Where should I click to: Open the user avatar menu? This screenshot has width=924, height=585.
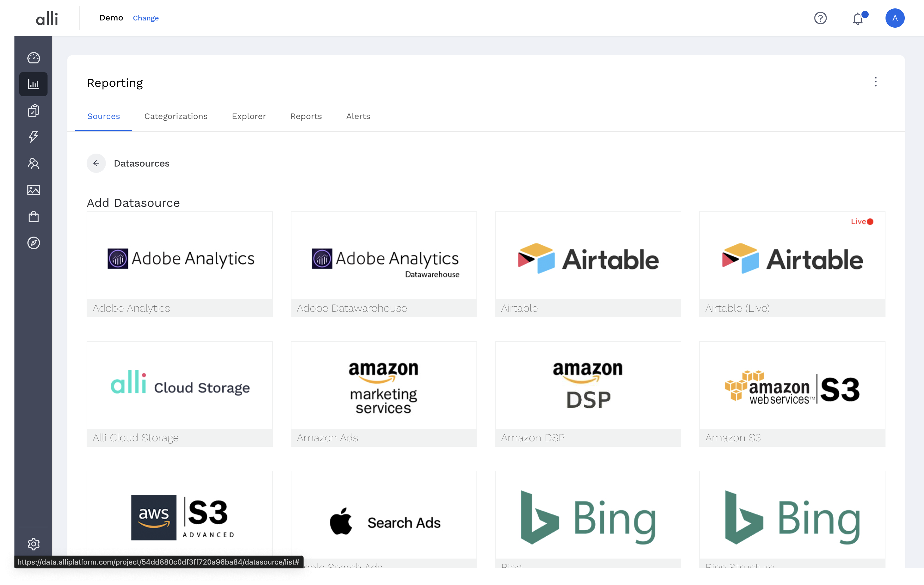pyautogui.click(x=895, y=18)
